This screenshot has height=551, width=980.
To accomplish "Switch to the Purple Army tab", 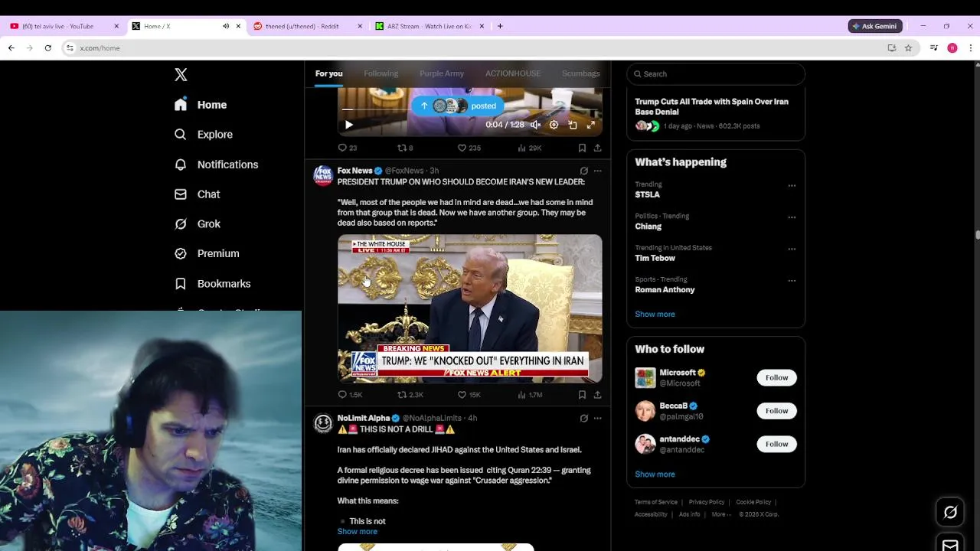I will [442, 73].
